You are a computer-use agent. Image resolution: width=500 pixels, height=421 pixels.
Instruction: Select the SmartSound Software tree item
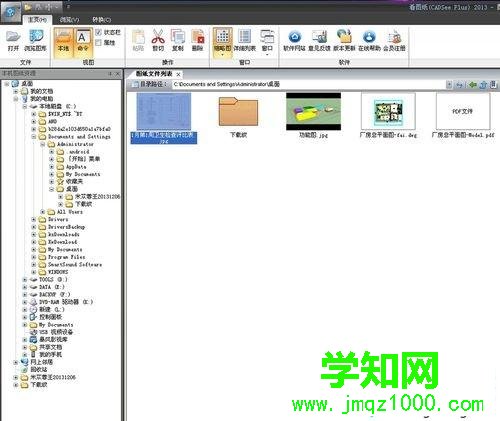(75, 265)
